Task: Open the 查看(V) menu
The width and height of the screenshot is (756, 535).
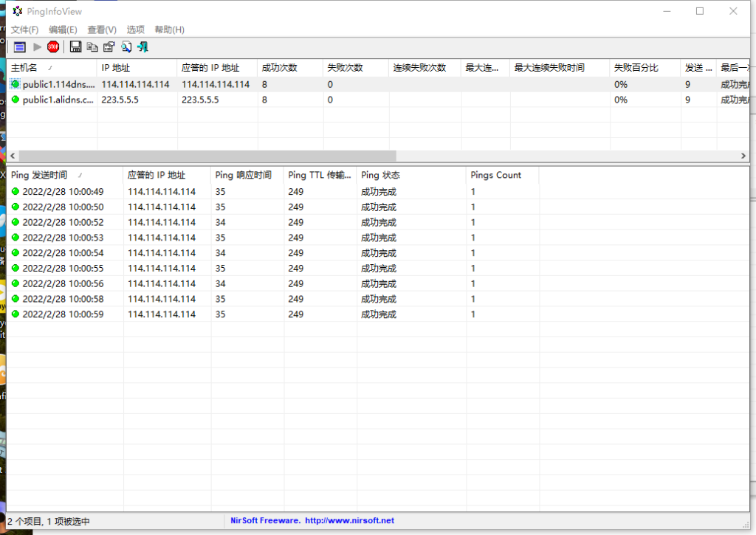Action: [x=102, y=30]
